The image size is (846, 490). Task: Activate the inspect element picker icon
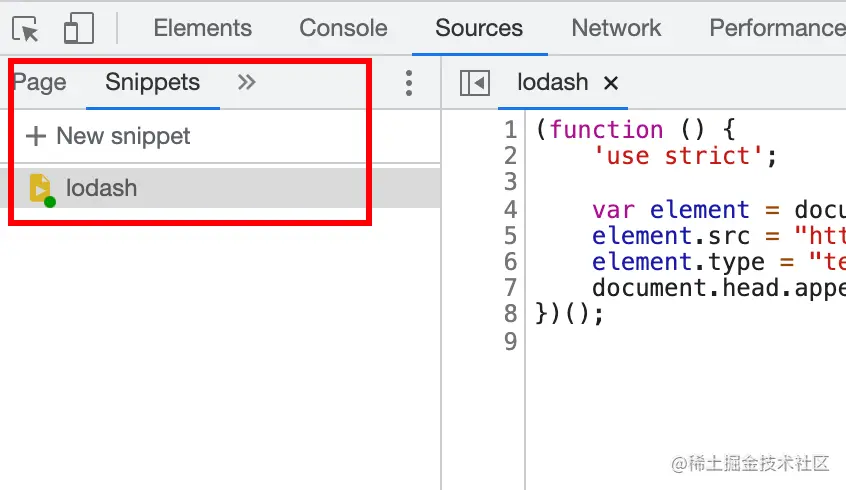(25, 29)
